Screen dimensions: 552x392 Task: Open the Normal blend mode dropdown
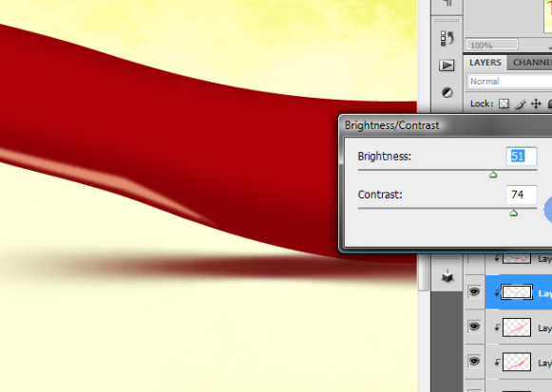pyautogui.click(x=509, y=82)
